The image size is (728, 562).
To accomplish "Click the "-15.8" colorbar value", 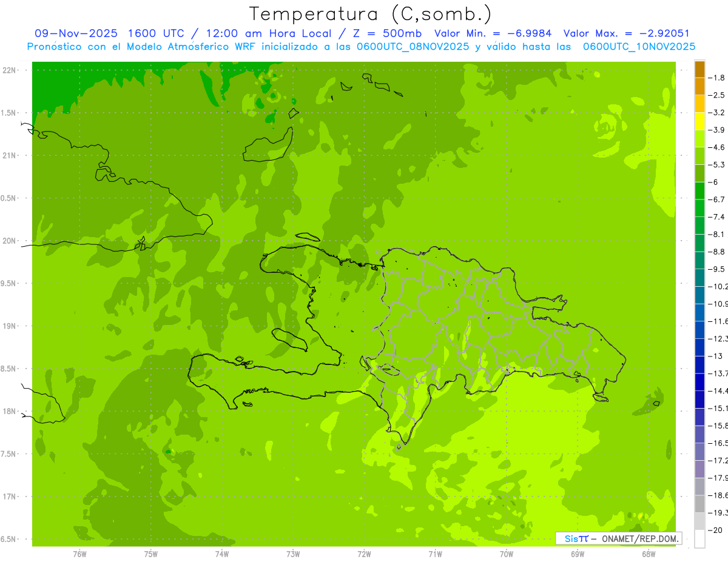I will (718, 426).
